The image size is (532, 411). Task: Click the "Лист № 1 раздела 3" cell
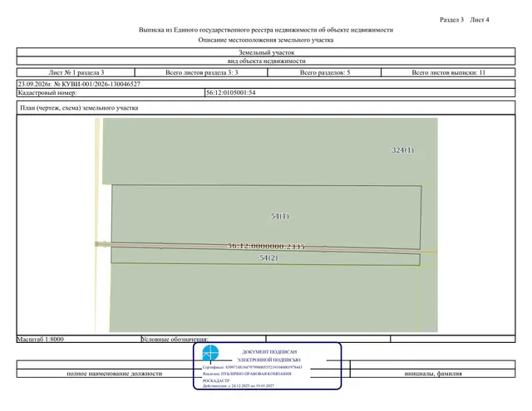(x=76, y=72)
